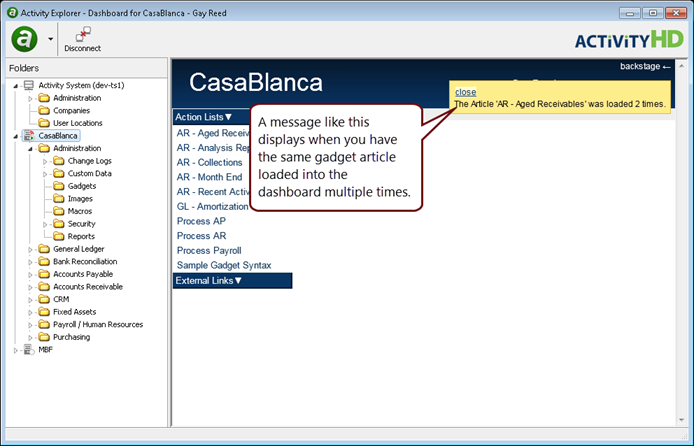Minimize the Activity Explorer window
The image size is (694, 446).
(630, 13)
